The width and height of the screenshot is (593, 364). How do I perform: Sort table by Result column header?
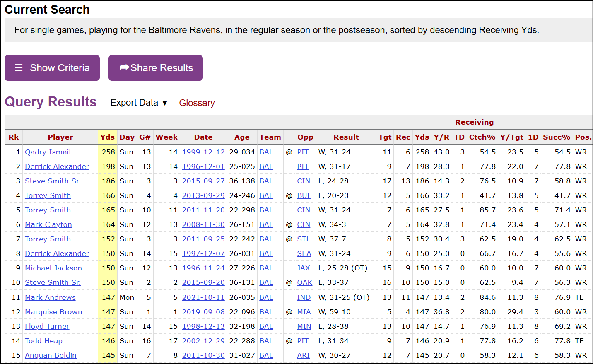coord(346,137)
